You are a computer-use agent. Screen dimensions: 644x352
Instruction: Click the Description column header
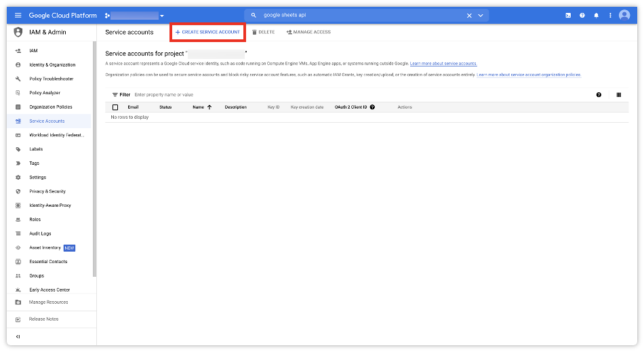[x=236, y=107]
